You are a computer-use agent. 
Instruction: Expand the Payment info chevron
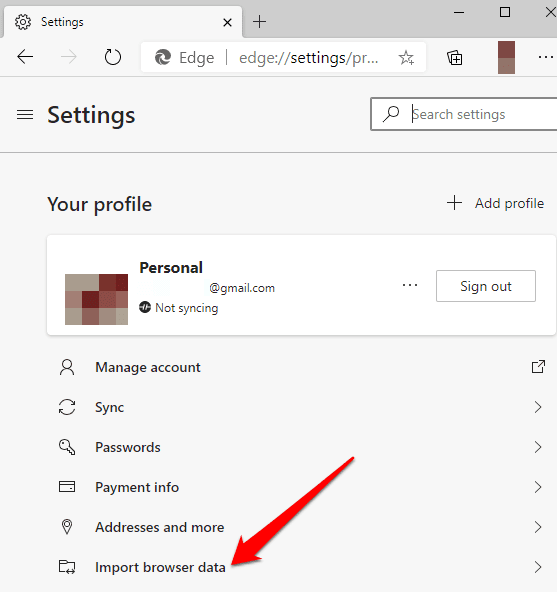538,487
